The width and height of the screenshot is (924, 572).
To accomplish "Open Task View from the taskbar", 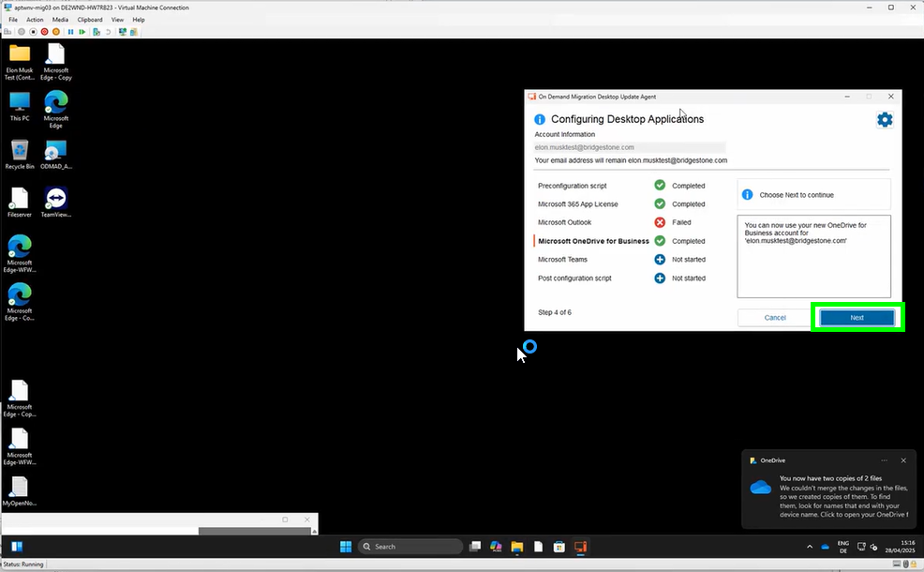I will pos(475,547).
